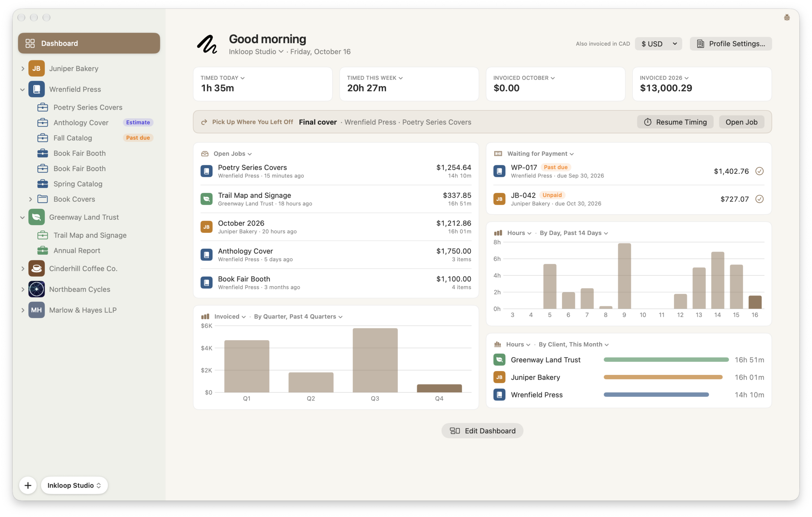Click the day 9 bar in Hours chart
The image size is (812, 517).
[624, 276]
